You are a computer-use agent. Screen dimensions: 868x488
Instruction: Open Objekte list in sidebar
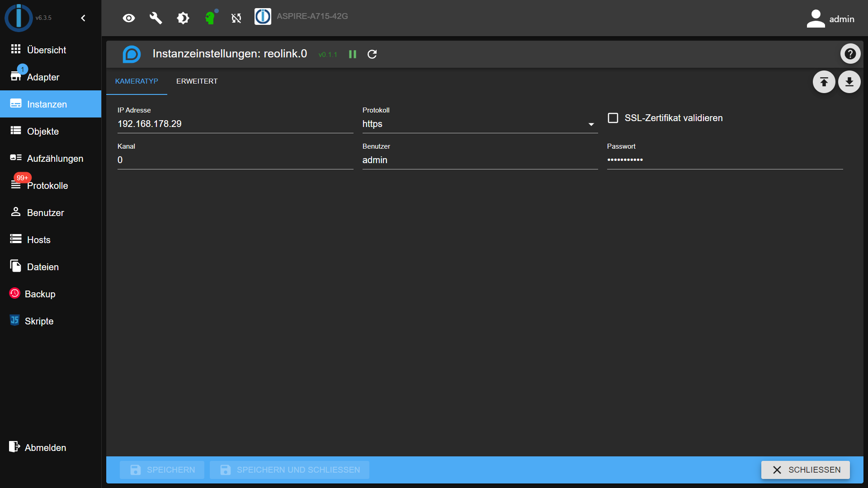coord(51,131)
